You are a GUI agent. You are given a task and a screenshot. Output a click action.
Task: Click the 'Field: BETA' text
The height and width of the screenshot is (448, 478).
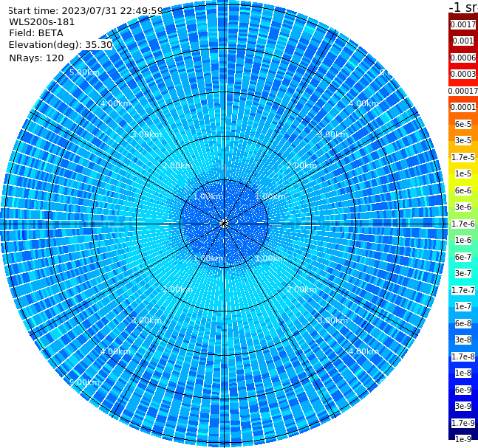pos(36,33)
